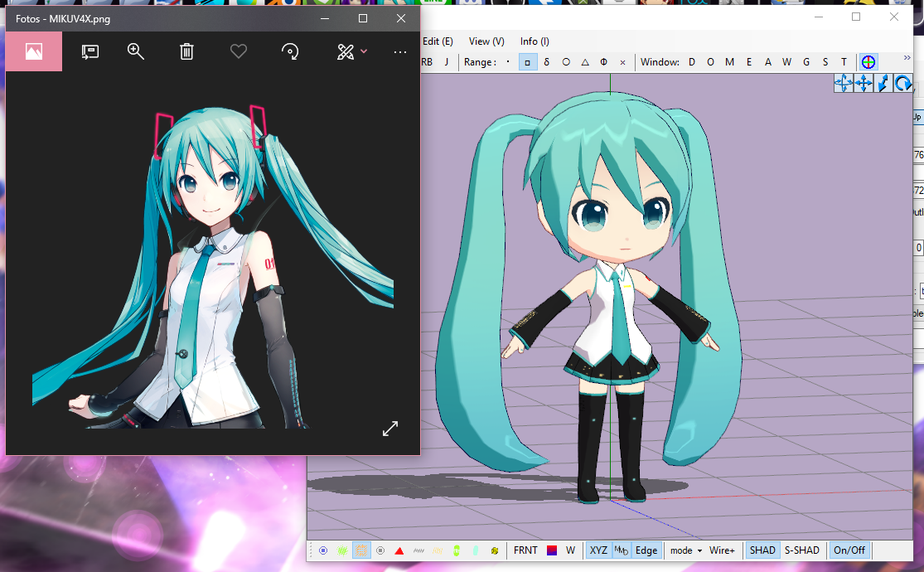924x572 pixels.
Task: Open the Info (I) menu
Action: tap(535, 41)
